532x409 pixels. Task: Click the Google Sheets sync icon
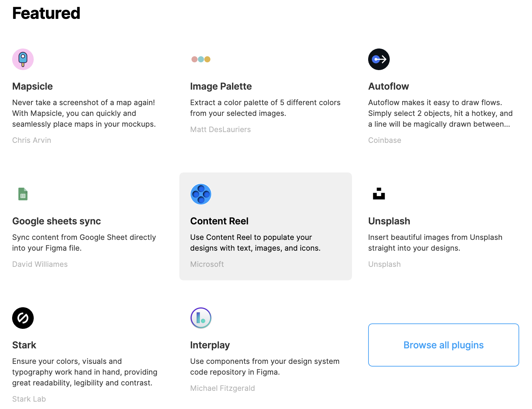pyautogui.click(x=23, y=194)
